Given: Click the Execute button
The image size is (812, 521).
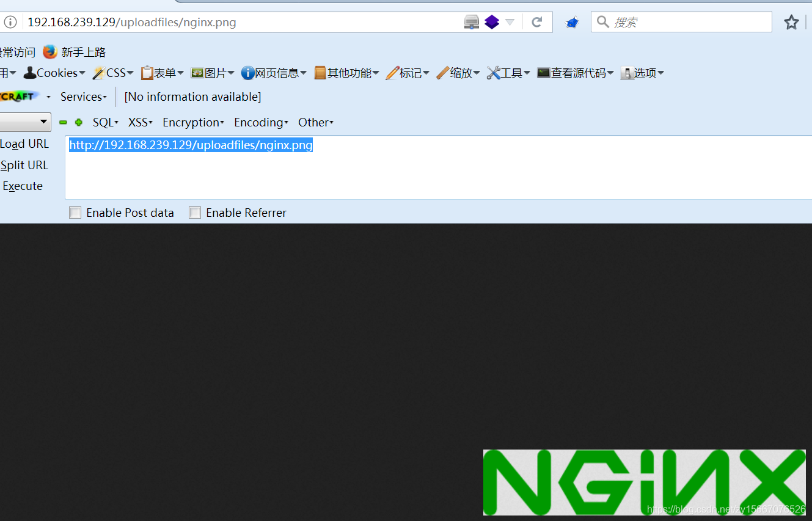Looking at the screenshot, I should pos(23,186).
